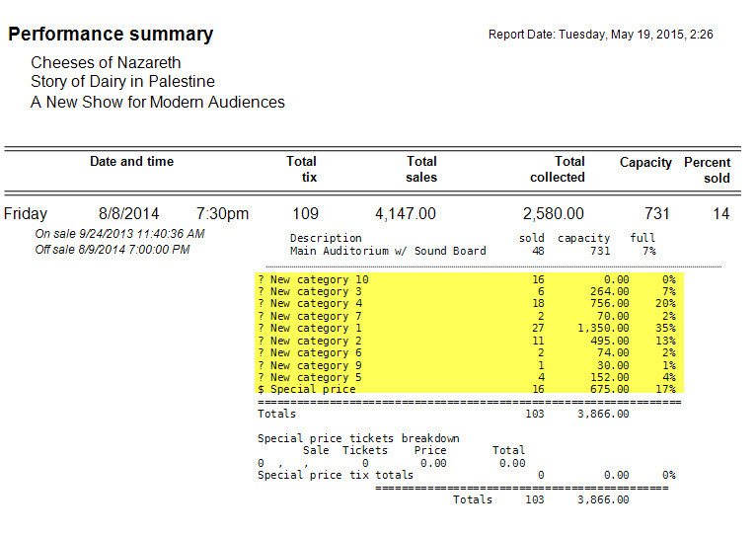Select the highlighted New category 1 row
Screen dimensions: 756x535
tap(469, 328)
